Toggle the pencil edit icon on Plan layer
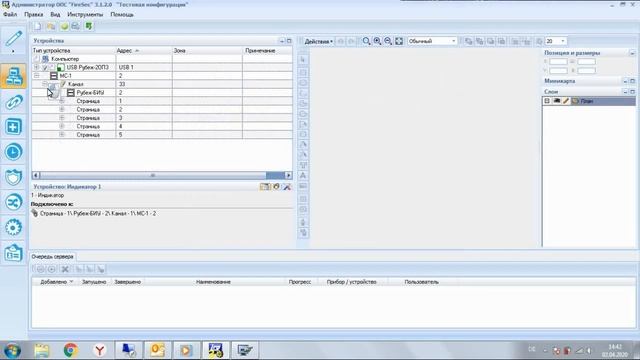Screen dimensions: 640x360 pos(566,101)
